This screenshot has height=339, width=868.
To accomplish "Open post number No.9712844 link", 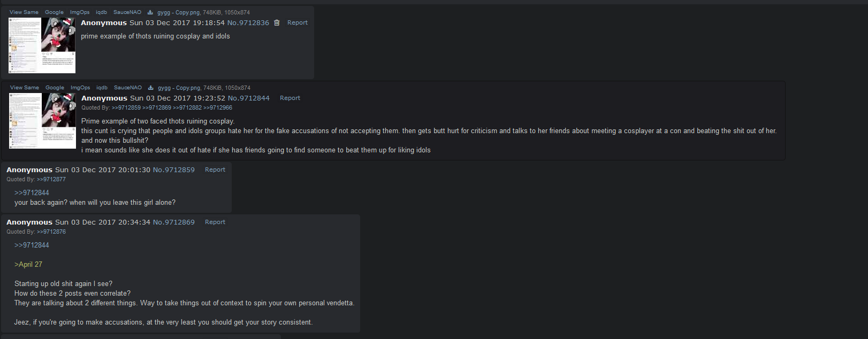I will pos(249,98).
